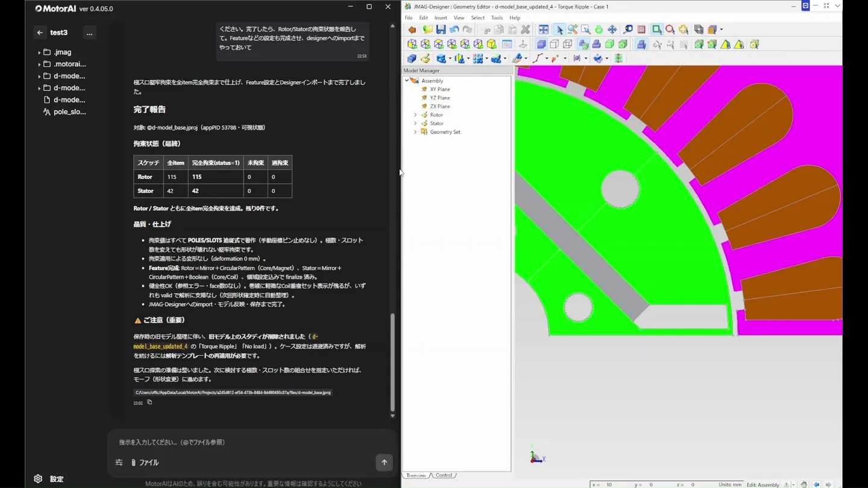Viewport: 868px width, 488px height.
Task: Open 設定 settings in MotorAI
Action: (x=49, y=479)
